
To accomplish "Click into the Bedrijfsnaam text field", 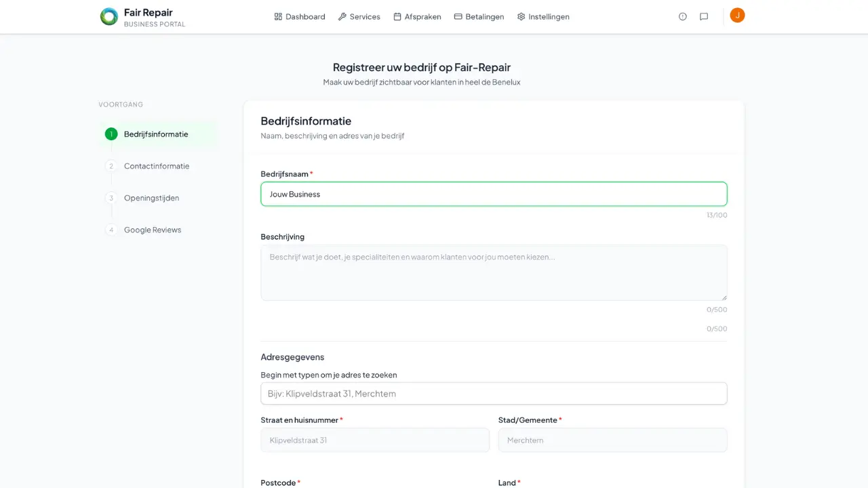I will coord(494,194).
